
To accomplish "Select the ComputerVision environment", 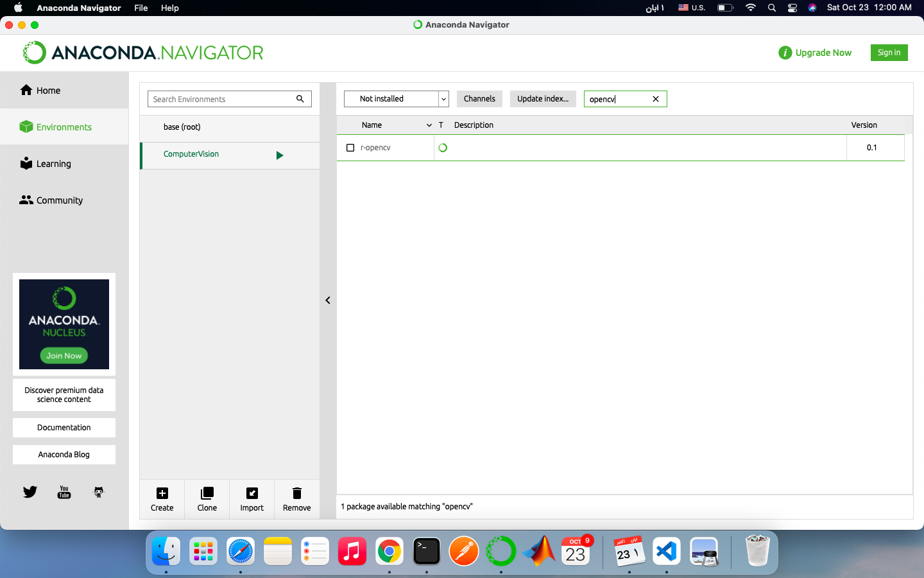I will click(x=230, y=154).
